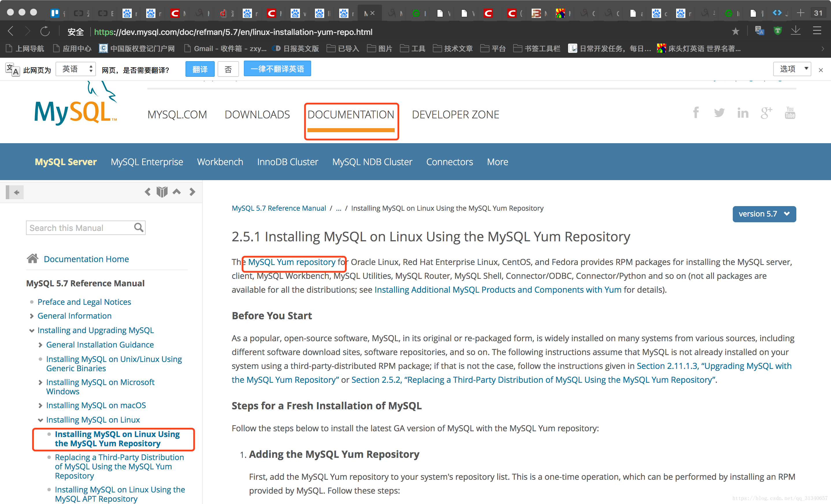Screen dimensions: 831x504
Task: Open MySQL Facebook page icon
Action: coord(696,113)
